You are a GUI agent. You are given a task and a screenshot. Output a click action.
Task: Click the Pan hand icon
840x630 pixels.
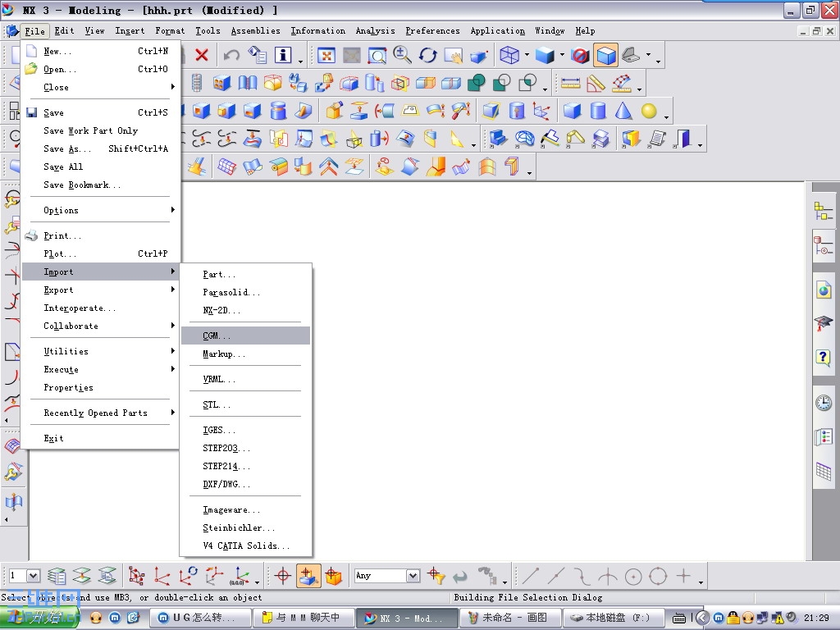coord(453,55)
